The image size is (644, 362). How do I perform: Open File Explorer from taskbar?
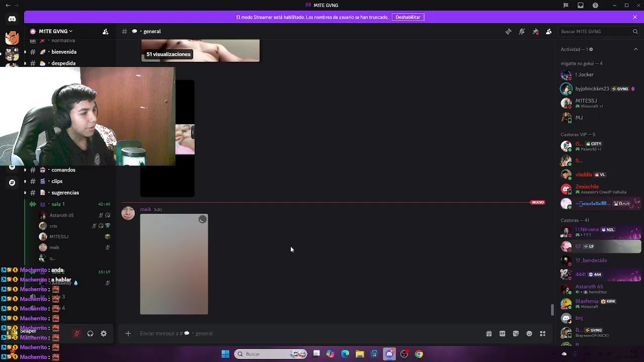click(x=360, y=354)
